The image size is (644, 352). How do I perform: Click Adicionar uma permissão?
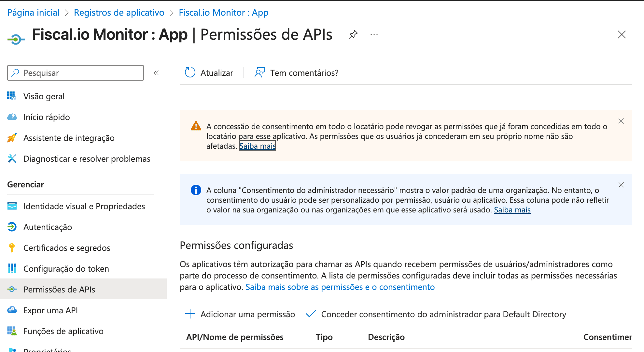(x=248, y=314)
